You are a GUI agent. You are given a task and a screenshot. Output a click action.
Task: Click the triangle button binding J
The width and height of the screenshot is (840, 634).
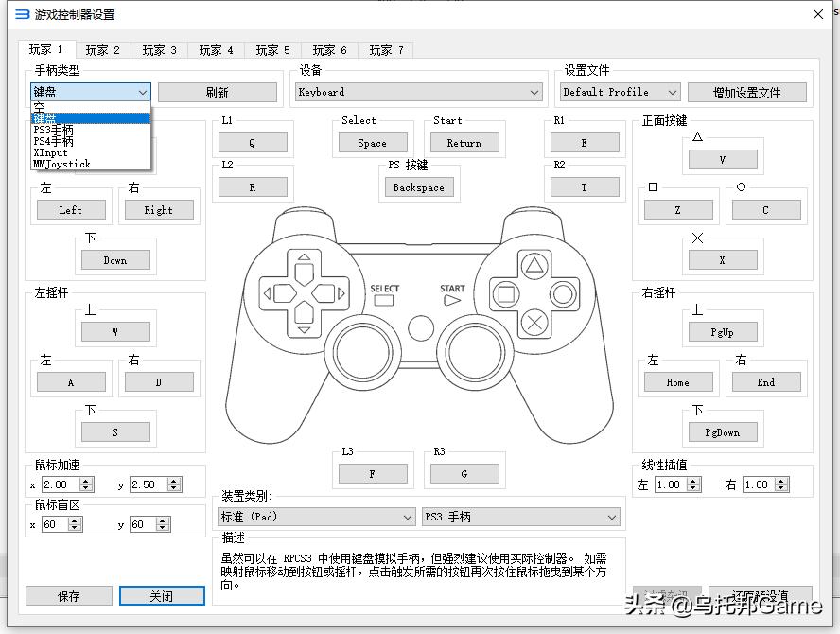click(723, 158)
